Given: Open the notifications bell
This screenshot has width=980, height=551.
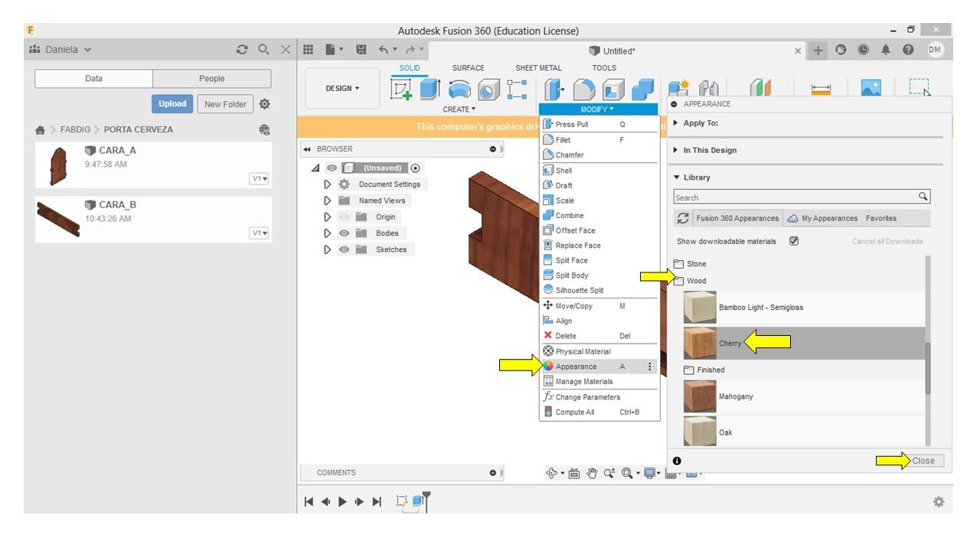Looking at the screenshot, I should 886,50.
